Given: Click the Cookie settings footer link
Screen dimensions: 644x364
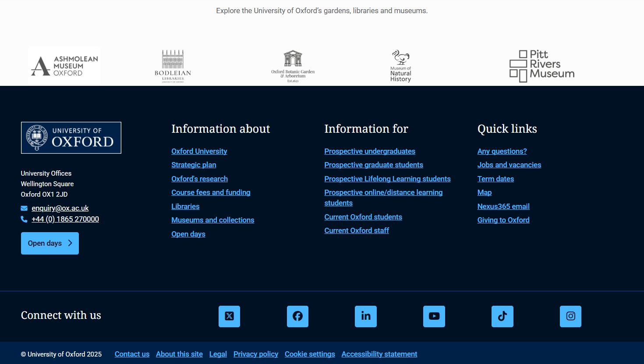Looking at the screenshot, I should (x=310, y=354).
